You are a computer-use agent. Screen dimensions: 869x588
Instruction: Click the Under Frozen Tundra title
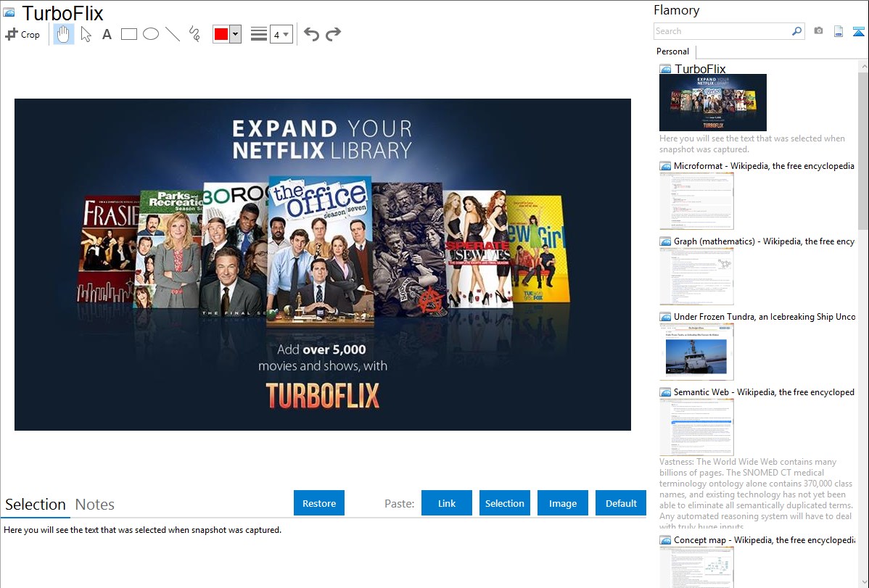tap(765, 316)
